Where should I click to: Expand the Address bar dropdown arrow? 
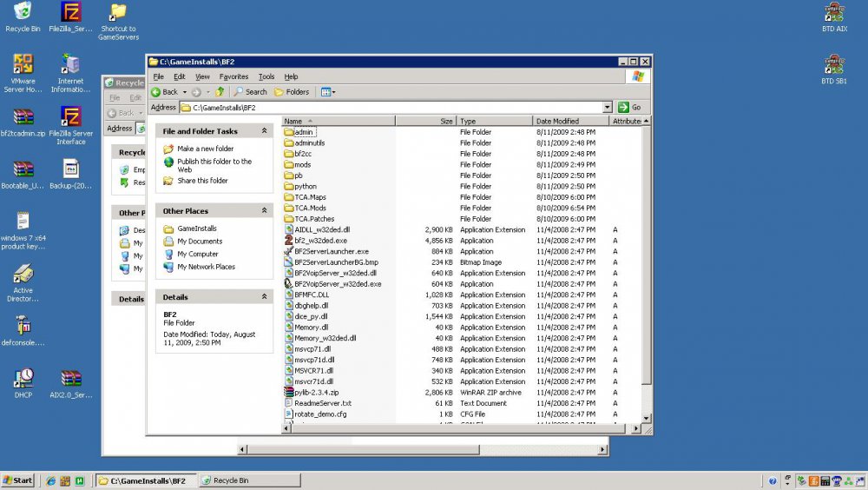tap(607, 107)
